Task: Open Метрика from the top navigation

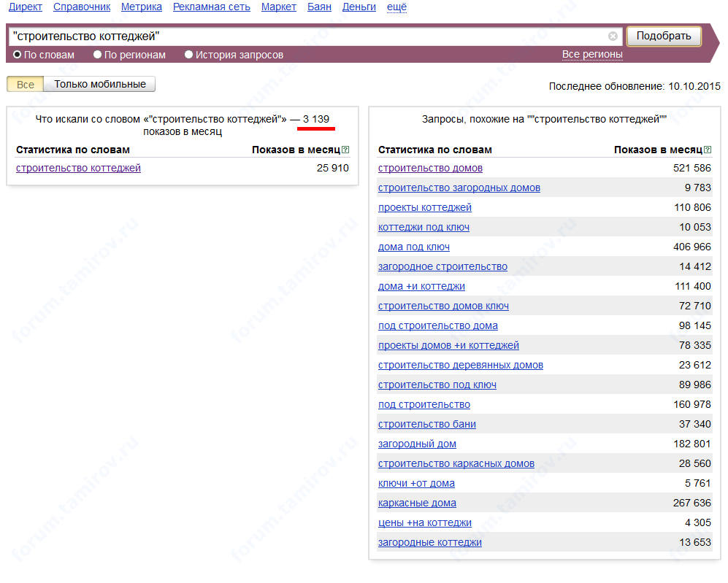Action: (142, 7)
